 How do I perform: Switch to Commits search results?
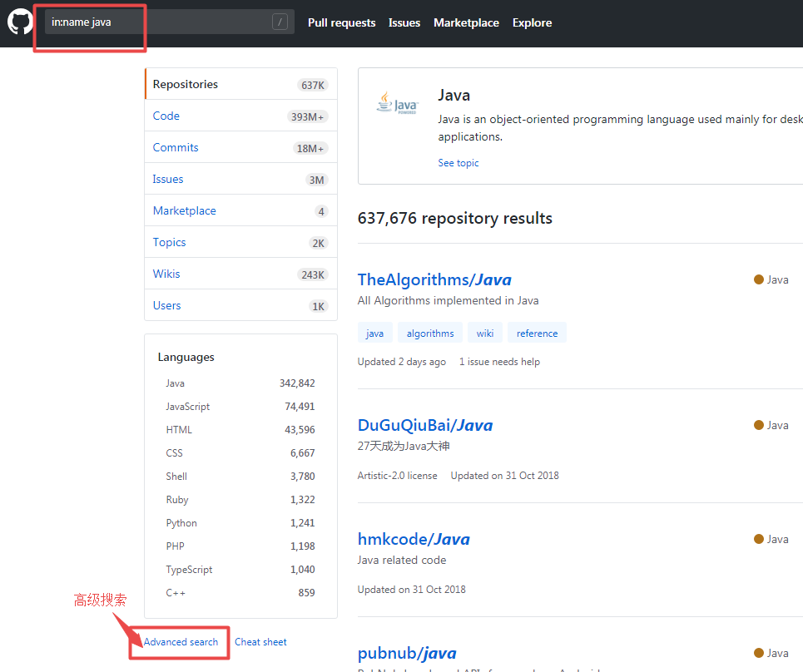[240, 147]
